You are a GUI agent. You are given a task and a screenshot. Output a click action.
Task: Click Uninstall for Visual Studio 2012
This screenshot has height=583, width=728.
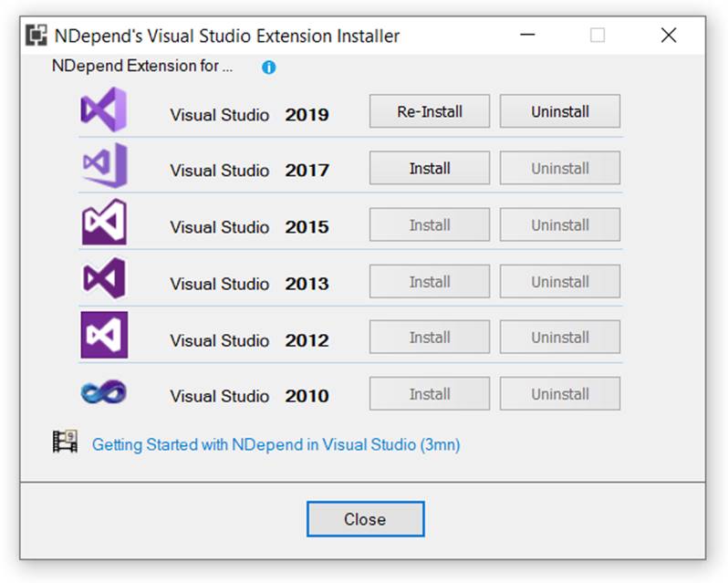[x=560, y=337]
